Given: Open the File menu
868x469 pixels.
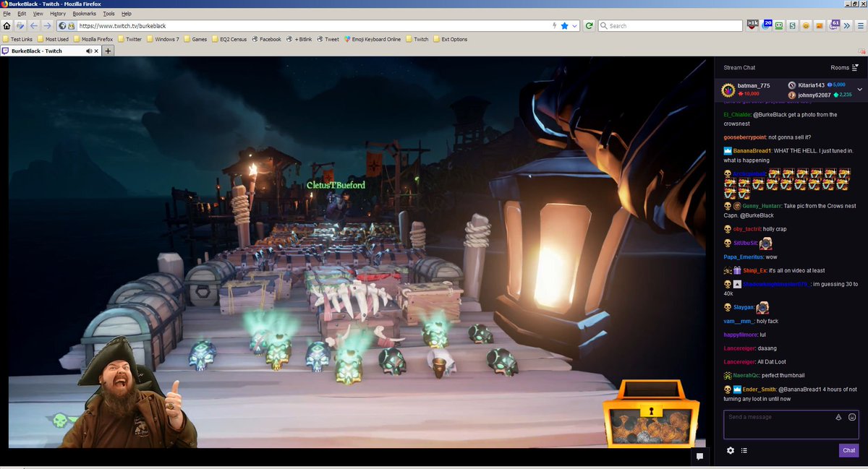Looking at the screenshot, I should pos(7,14).
